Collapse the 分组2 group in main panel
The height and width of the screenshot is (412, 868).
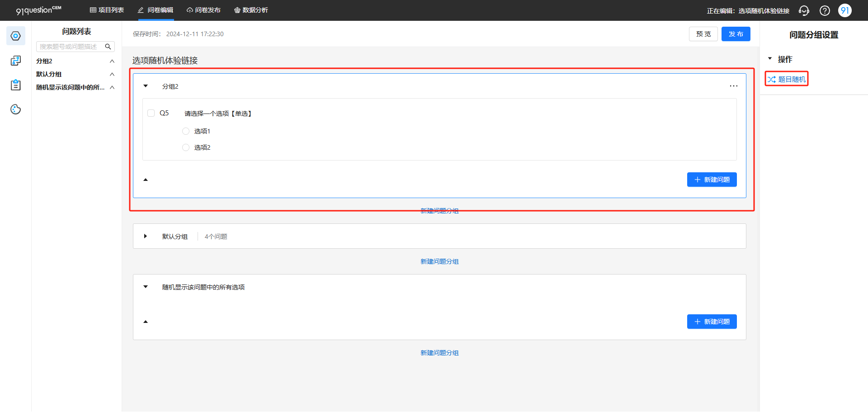146,86
